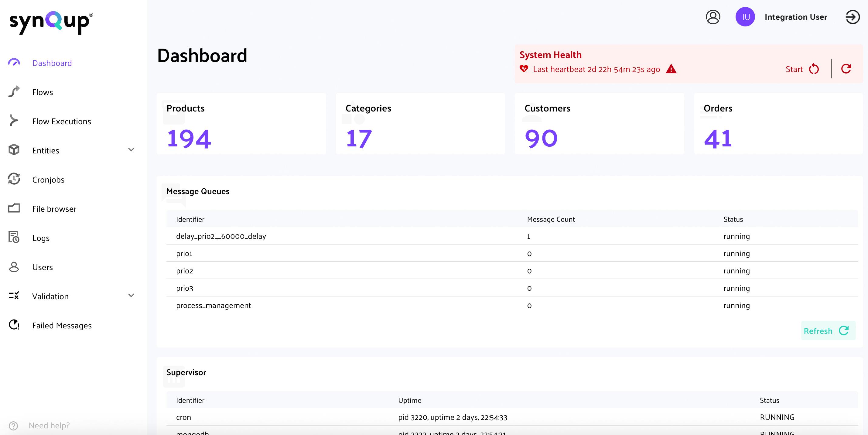Click the File browser folder icon
Image resolution: width=868 pixels, height=435 pixels.
[14, 208]
